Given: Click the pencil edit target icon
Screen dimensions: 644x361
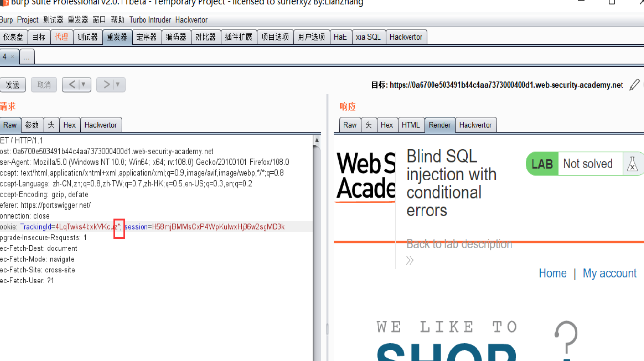Looking at the screenshot, I should pyautogui.click(x=634, y=85).
